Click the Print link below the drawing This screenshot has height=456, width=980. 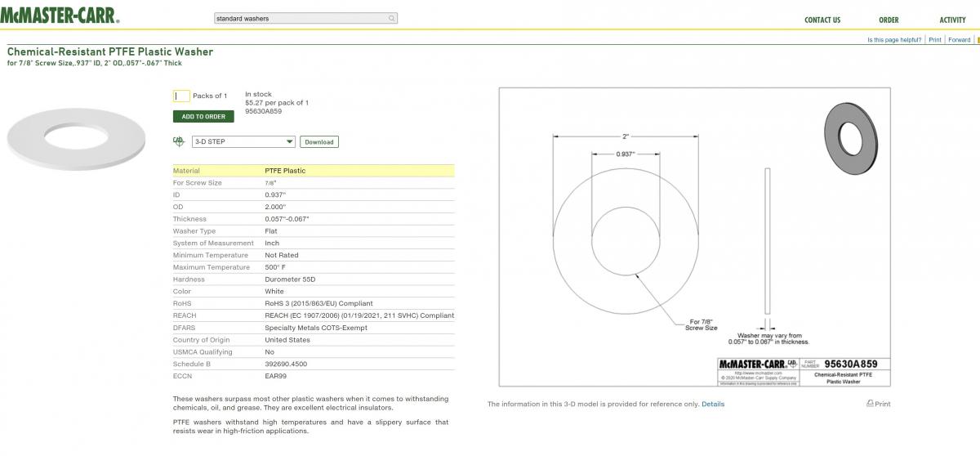(883, 404)
